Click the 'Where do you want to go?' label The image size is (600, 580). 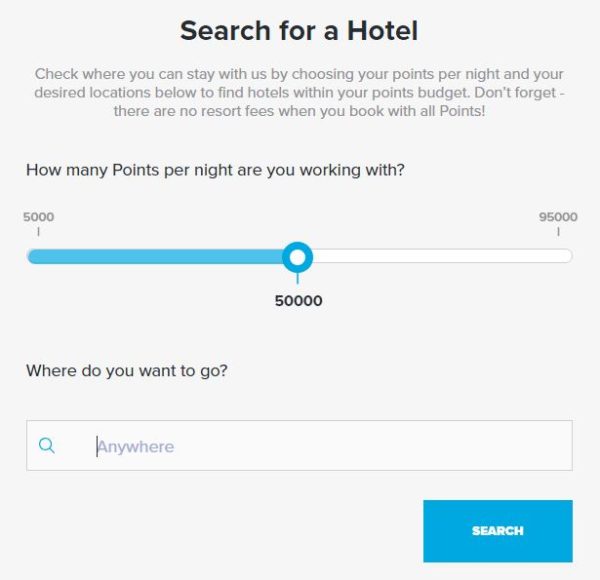point(127,371)
